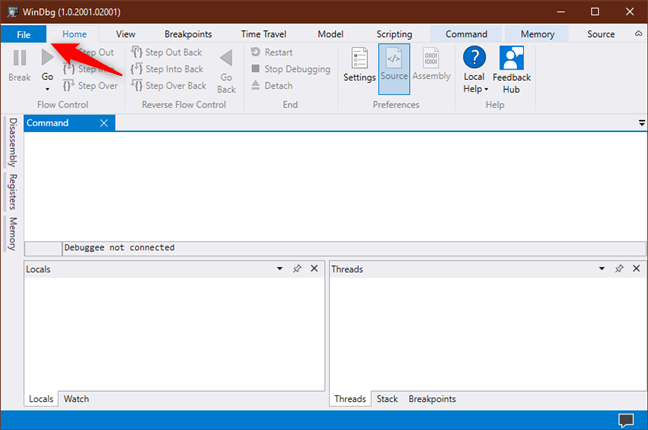Screen dimensions: 648x430
Task: Click the Break pause icon
Action: click(x=19, y=58)
